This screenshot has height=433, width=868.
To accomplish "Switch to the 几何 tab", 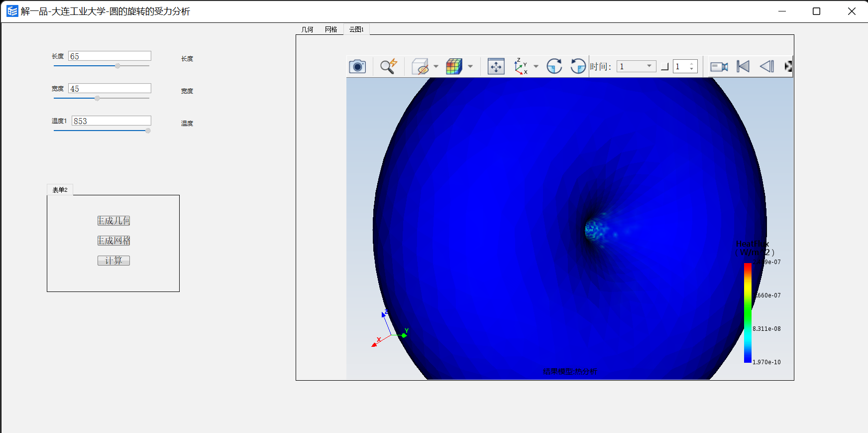I will [308, 29].
